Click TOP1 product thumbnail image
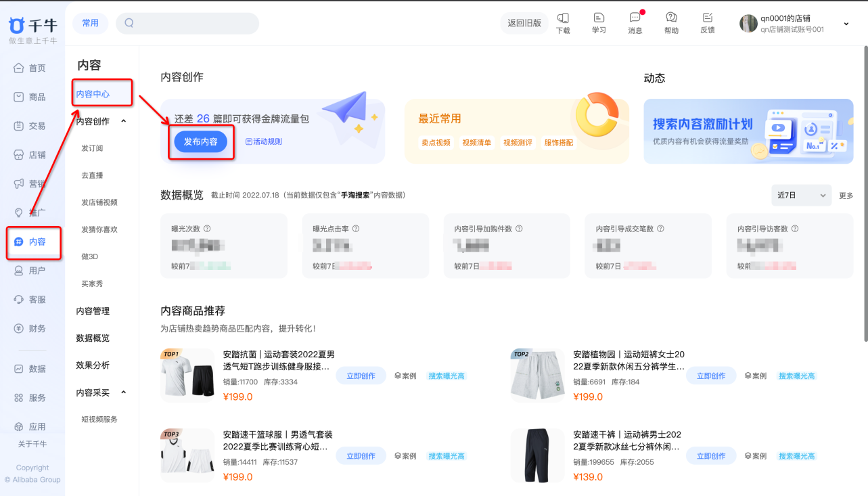 [187, 376]
